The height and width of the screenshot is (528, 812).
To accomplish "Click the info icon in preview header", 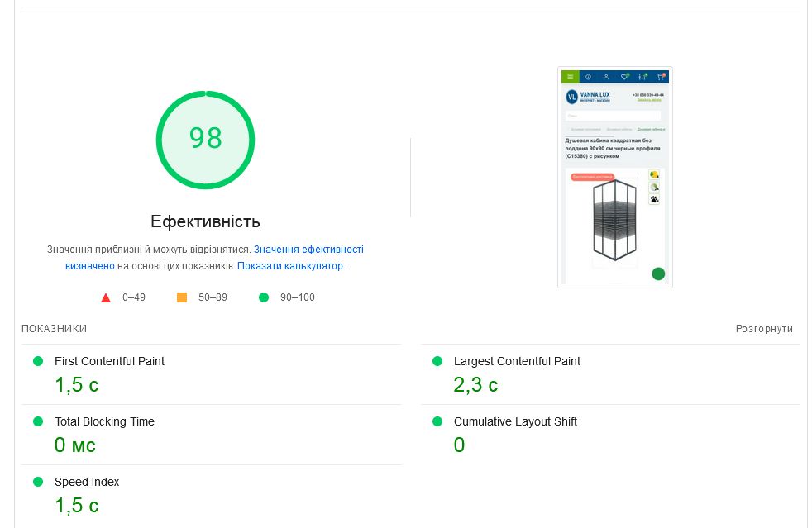I will tap(588, 77).
